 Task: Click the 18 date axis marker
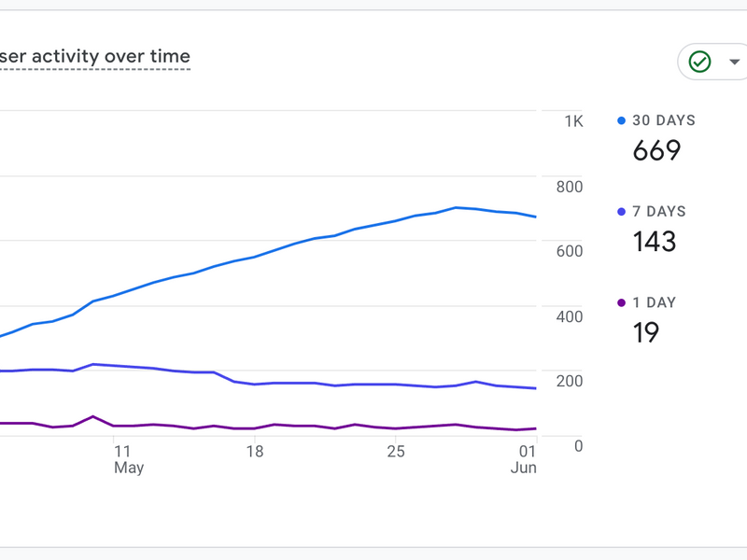coord(255,451)
